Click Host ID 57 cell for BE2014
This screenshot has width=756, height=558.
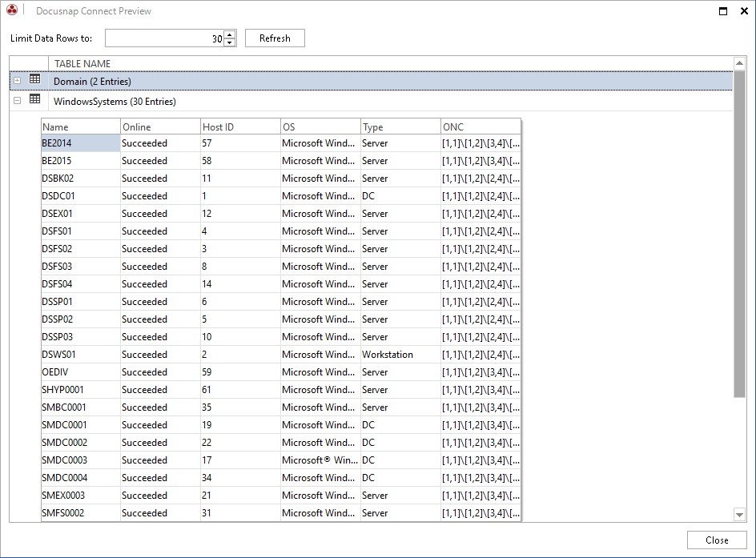[240, 143]
